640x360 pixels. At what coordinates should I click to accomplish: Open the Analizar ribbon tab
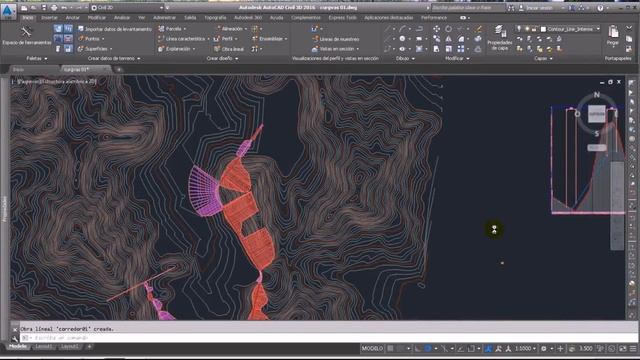(122, 18)
